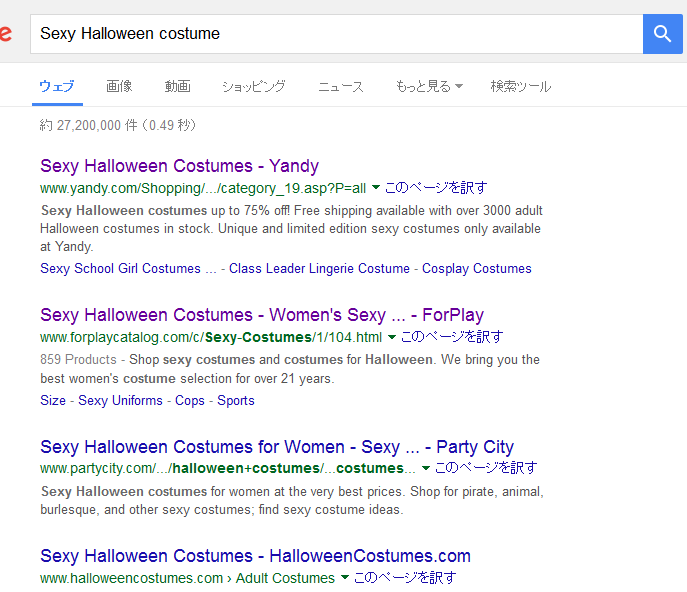Screen dimensions: 687x592
Task: Go to the ショッピング tab
Action: coord(254,86)
